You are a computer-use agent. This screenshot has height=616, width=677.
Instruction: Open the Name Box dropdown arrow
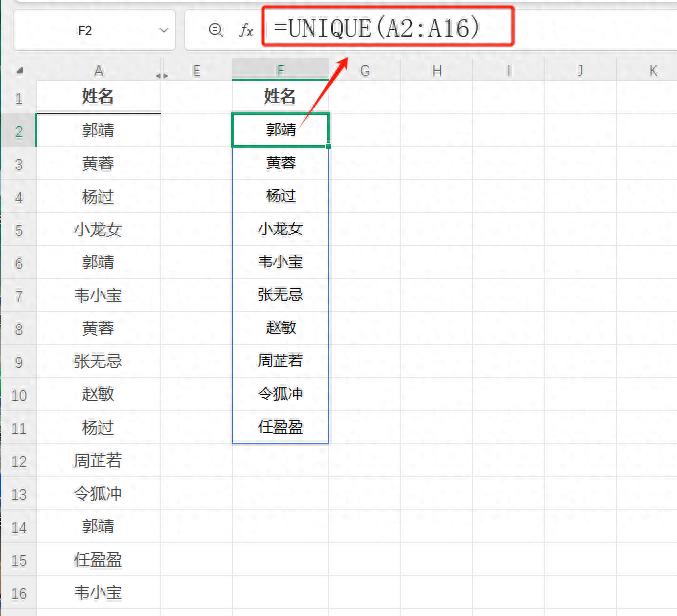click(x=164, y=31)
